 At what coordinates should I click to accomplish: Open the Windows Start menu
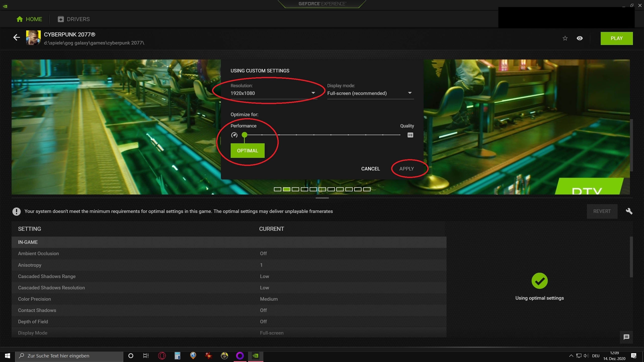[8, 356]
